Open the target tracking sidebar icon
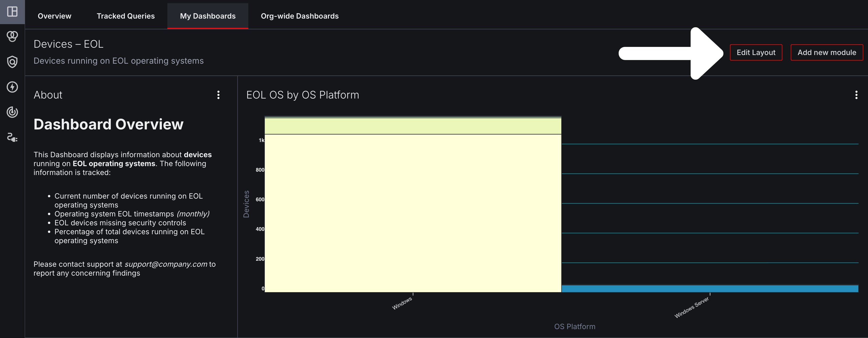Viewport: 868px width, 338px height. [x=13, y=112]
